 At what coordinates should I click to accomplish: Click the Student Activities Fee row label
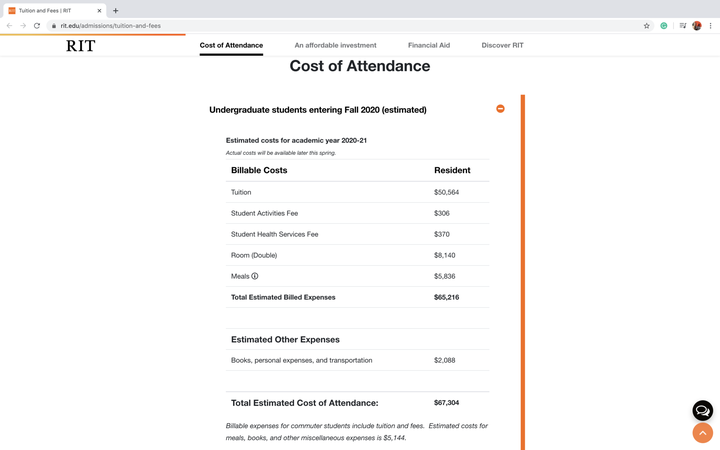click(264, 213)
